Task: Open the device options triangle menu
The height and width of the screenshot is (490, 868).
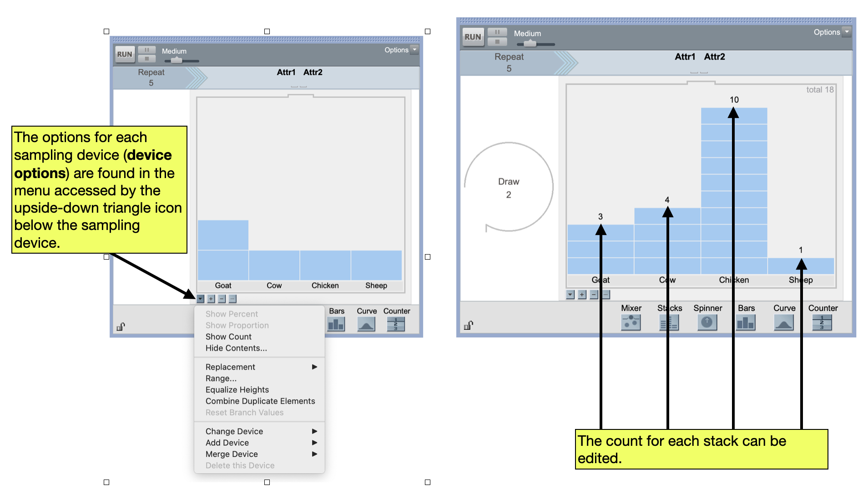Action: click(x=201, y=298)
